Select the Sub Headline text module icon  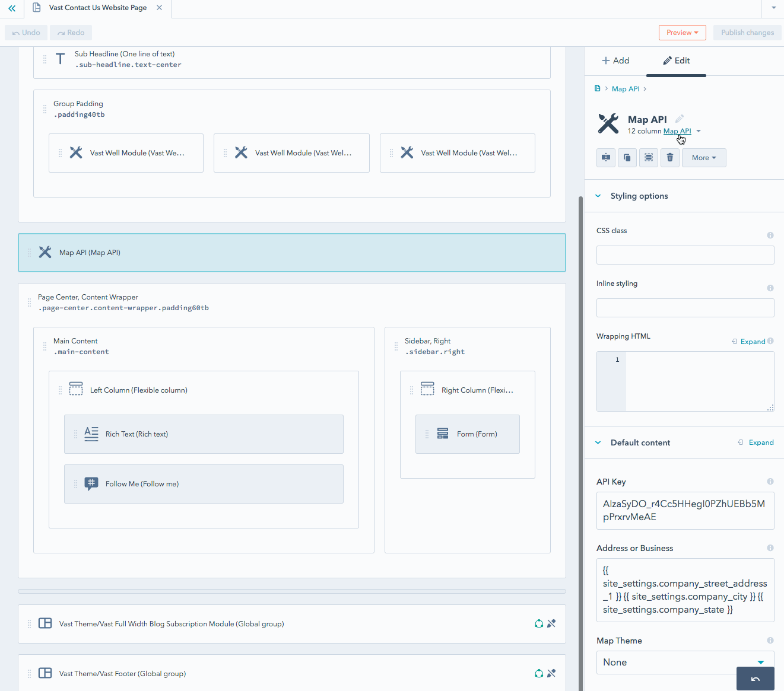pyautogui.click(x=60, y=59)
